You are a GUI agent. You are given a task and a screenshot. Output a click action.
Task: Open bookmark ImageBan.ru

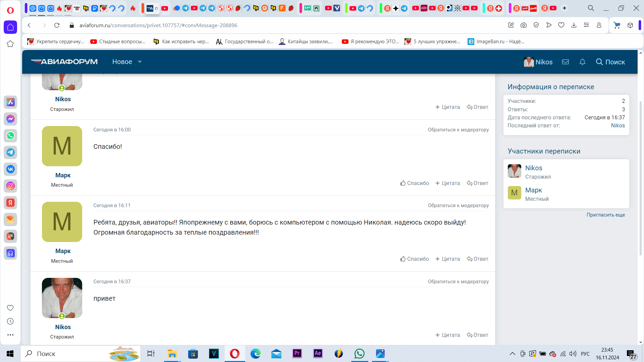(x=496, y=42)
